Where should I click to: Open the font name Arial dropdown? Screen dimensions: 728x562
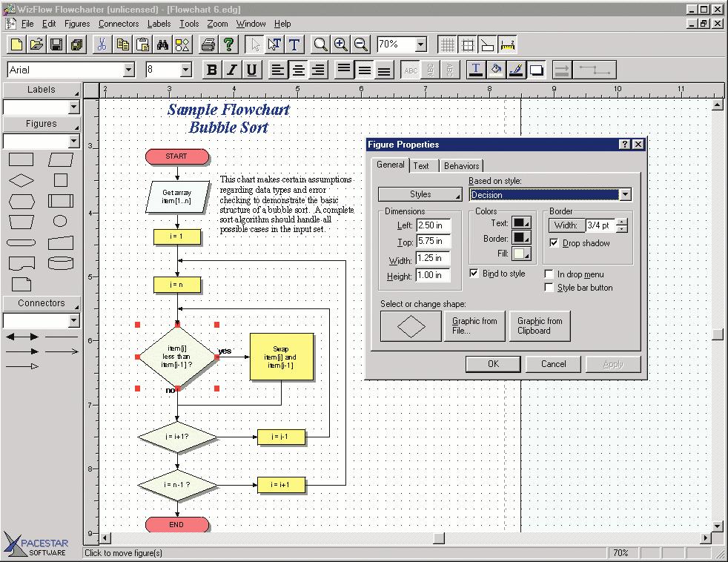[128, 70]
